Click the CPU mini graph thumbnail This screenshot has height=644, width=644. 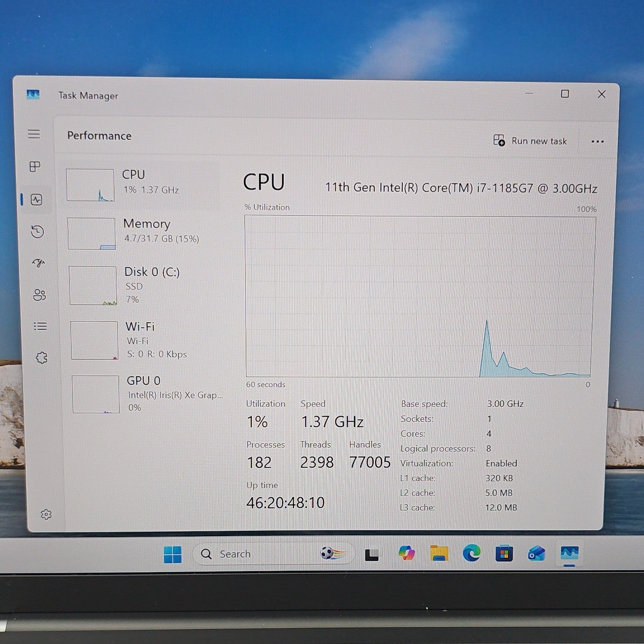click(x=91, y=185)
